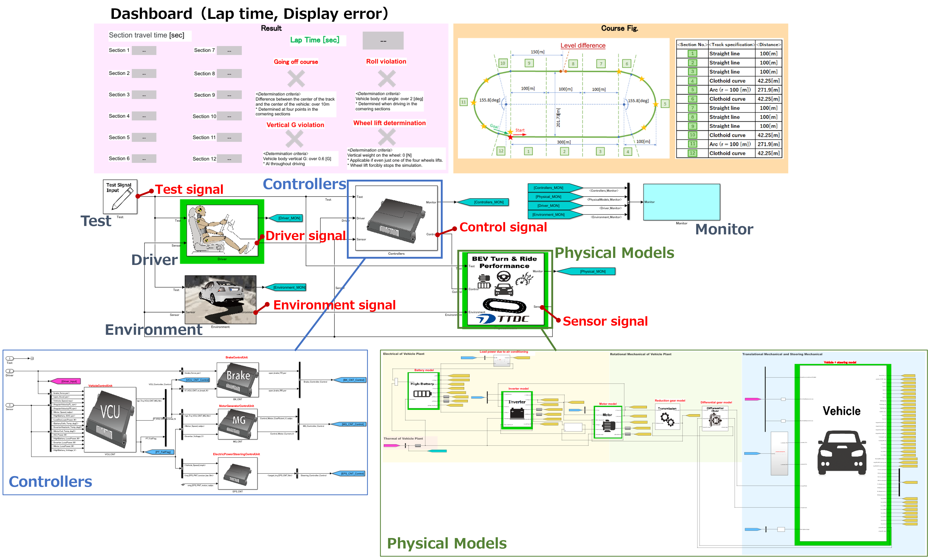Click the Lap Time display field
The image size is (928, 560).
coord(383,41)
